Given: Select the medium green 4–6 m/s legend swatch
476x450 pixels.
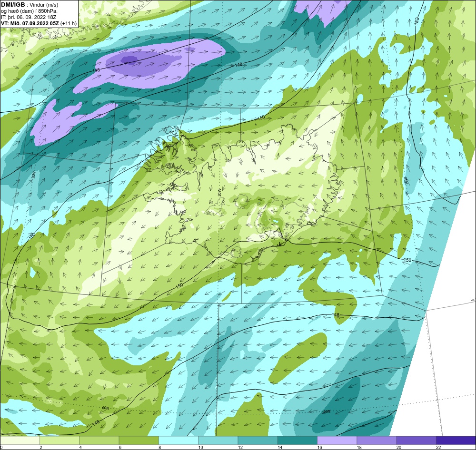Looking at the screenshot, I should [x=99, y=440].
